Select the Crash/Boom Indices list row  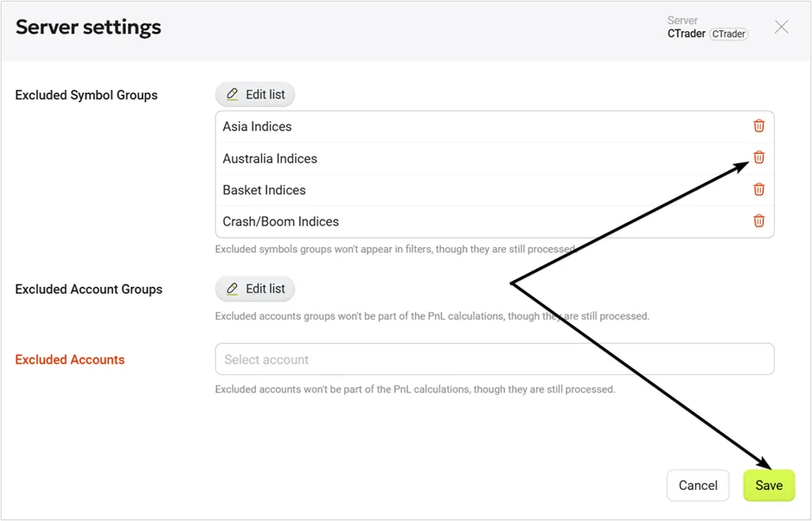pyautogui.click(x=495, y=221)
